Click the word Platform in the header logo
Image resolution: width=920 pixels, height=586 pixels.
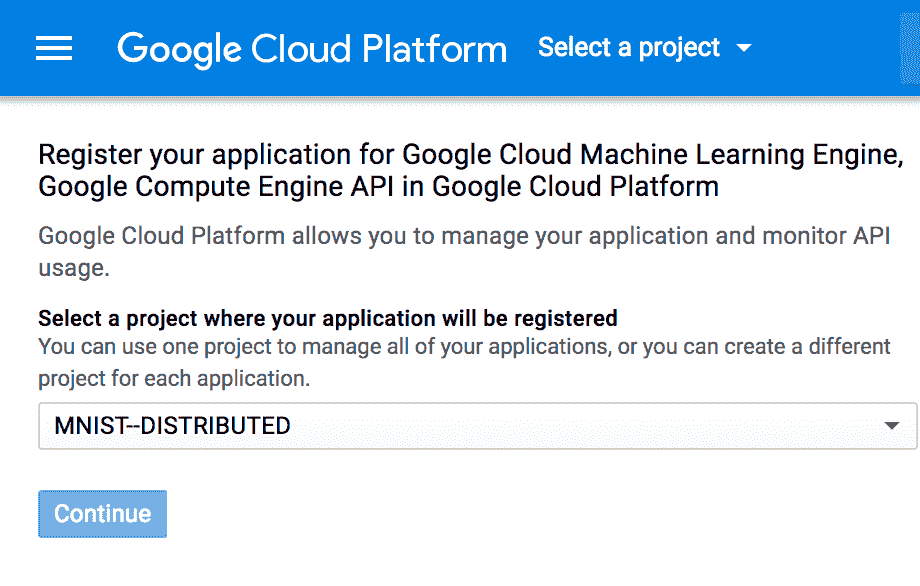click(x=435, y=49)
